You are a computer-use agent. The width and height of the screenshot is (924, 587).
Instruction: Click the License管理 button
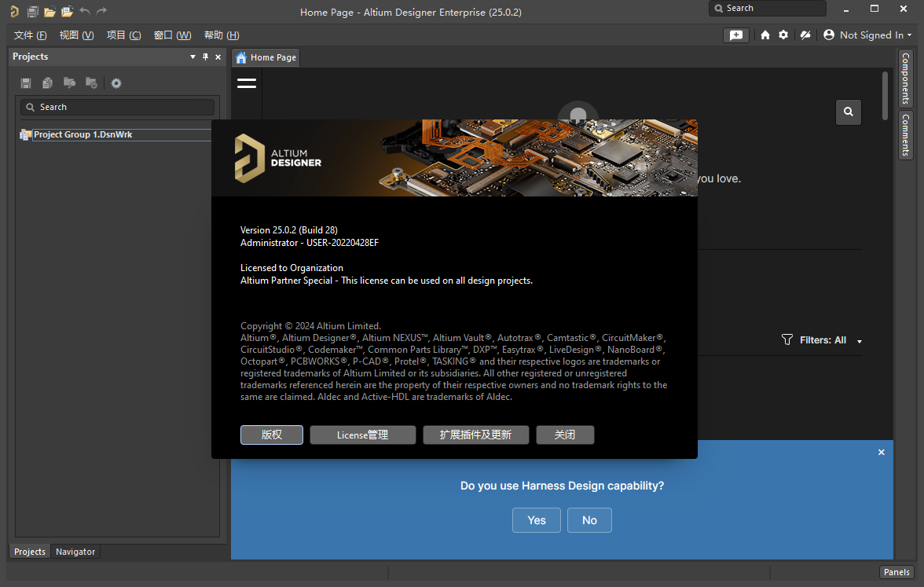pos(363,435)
